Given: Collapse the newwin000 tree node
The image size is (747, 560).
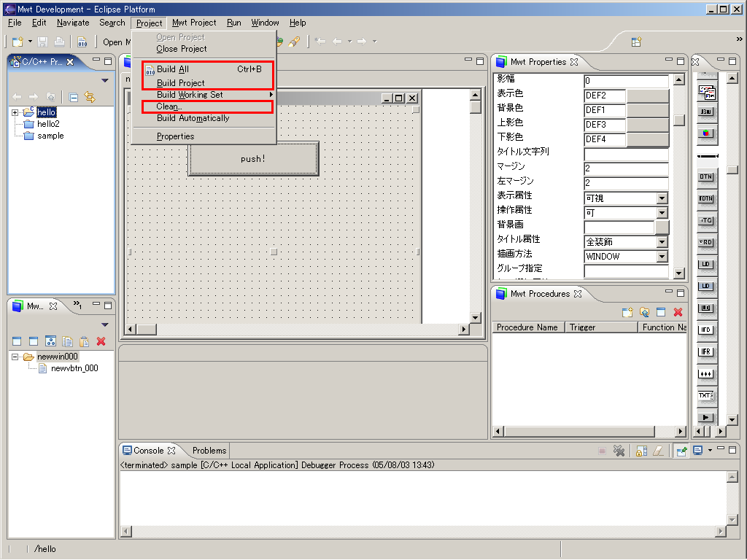Looking at the screenshot, I should point(15,357).
